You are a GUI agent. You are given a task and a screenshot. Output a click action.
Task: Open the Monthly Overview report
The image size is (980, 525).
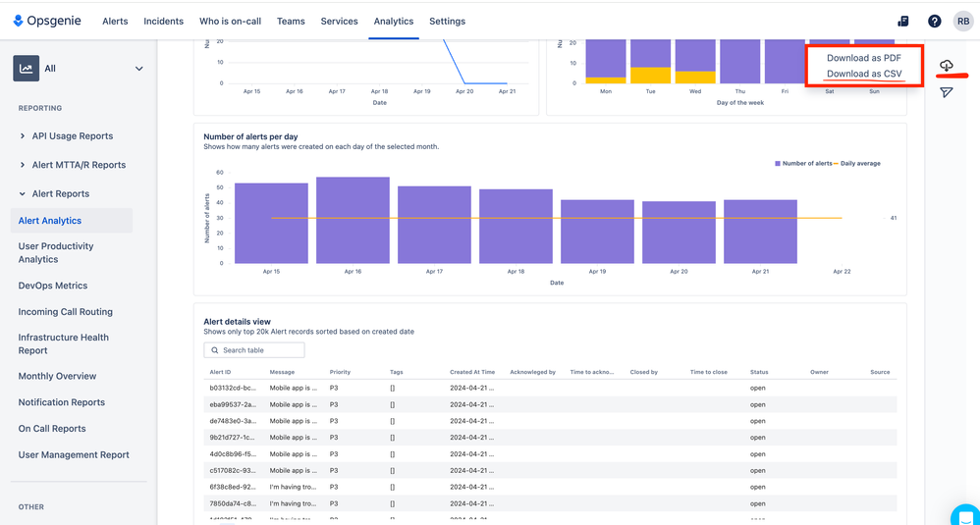[57, 376]
